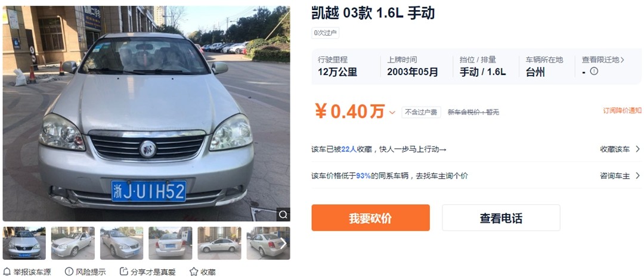Screen dimensions: 644x280
Task: Open the risk warning exclamation icon
Action: [69, 272]
